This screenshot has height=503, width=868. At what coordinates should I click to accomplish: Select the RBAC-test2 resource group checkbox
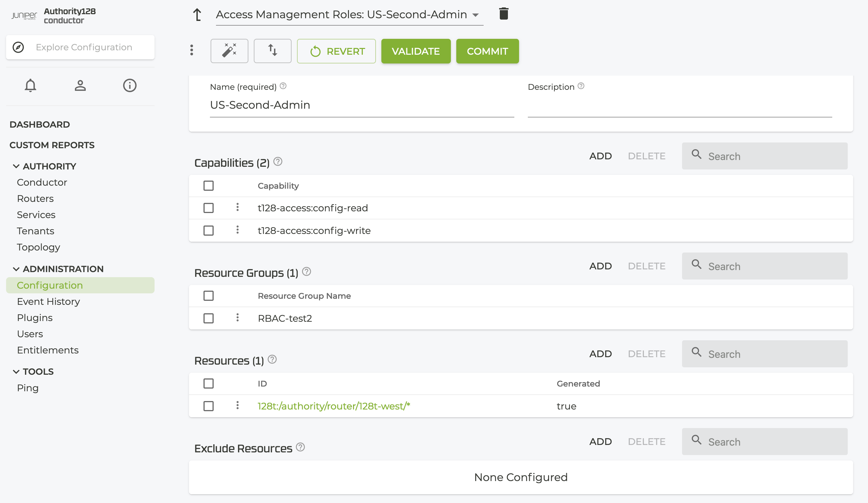pyautogui.click(x=208, y=318)
